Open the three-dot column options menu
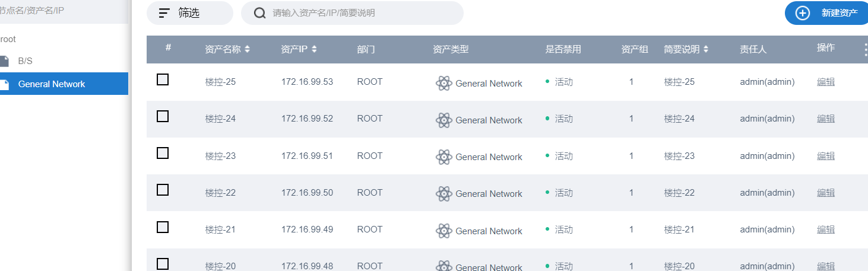This screenshot has width=868, height=271. click(865, 50)
